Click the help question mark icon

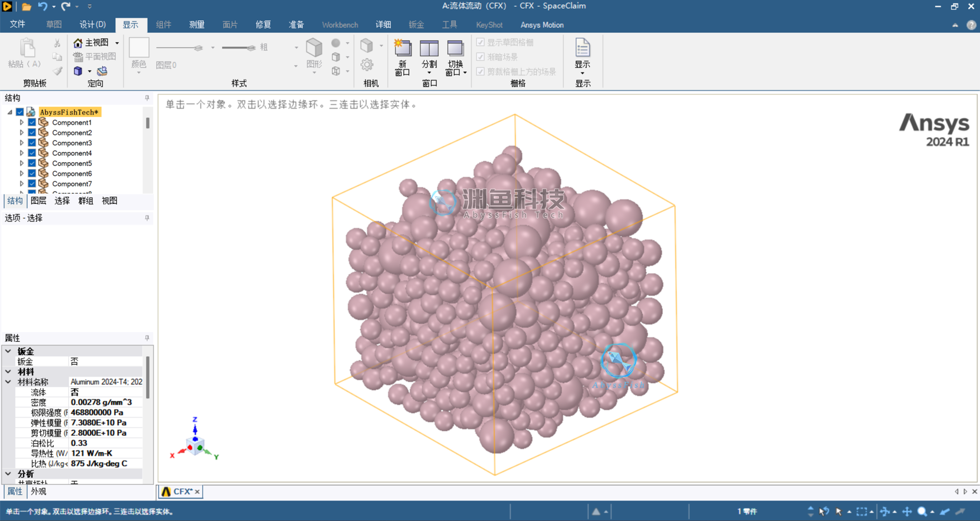(971, 25)
